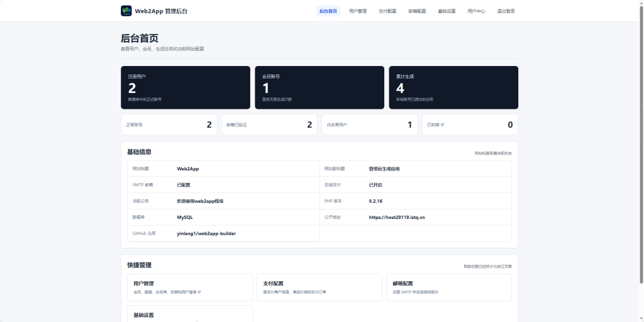The height and width of the screenshot is (322, 644).
Task: Click the 白名单用户 count tile
Action: 370,125
